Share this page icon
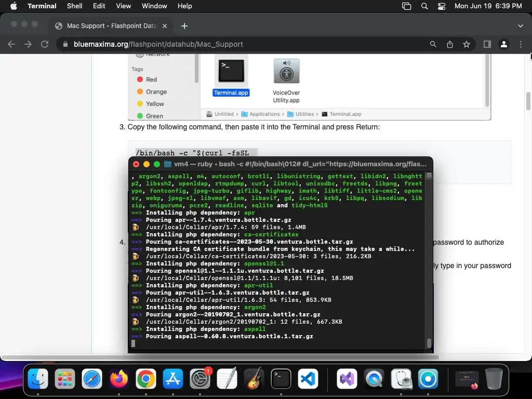Screen dimensions: 532x399 [450, 44]
